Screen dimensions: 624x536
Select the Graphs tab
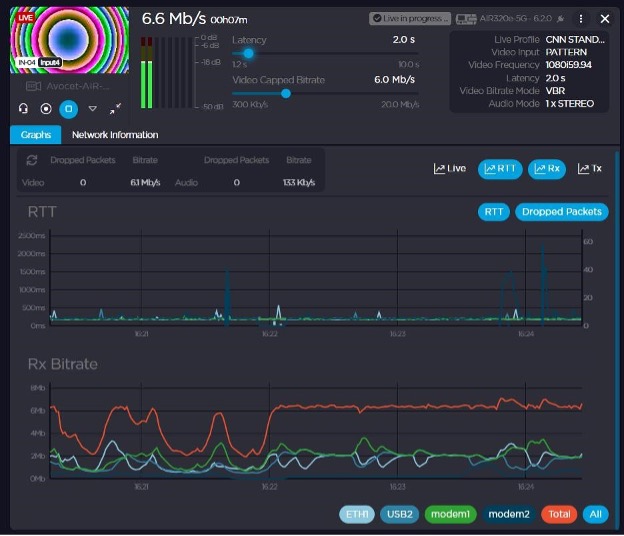[x=35, y=135]
